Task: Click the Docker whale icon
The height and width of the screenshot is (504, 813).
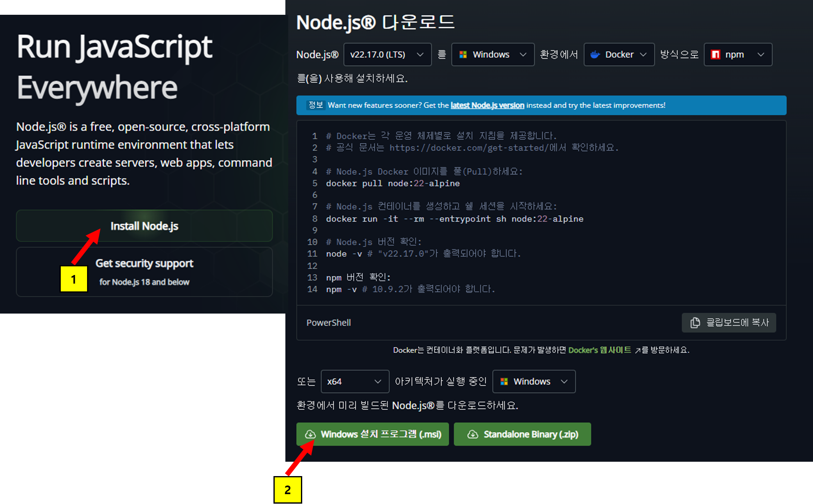Action: [595, 55]
